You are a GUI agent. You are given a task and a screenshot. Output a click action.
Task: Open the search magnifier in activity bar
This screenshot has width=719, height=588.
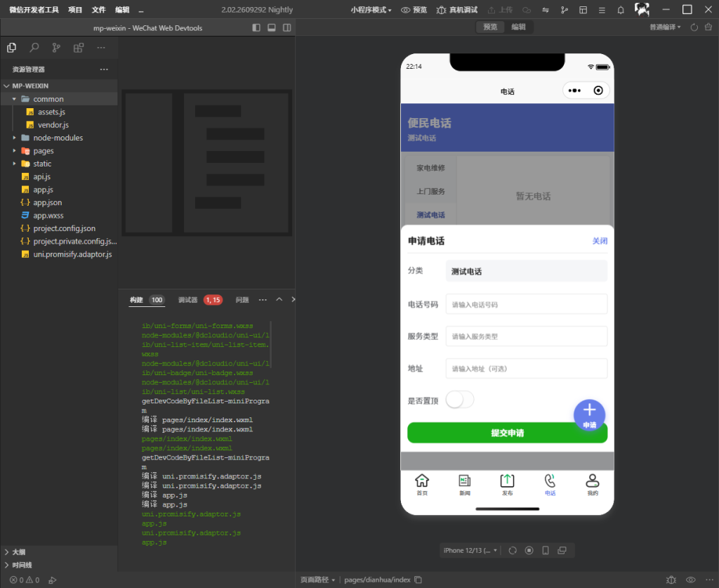(34, 48)
